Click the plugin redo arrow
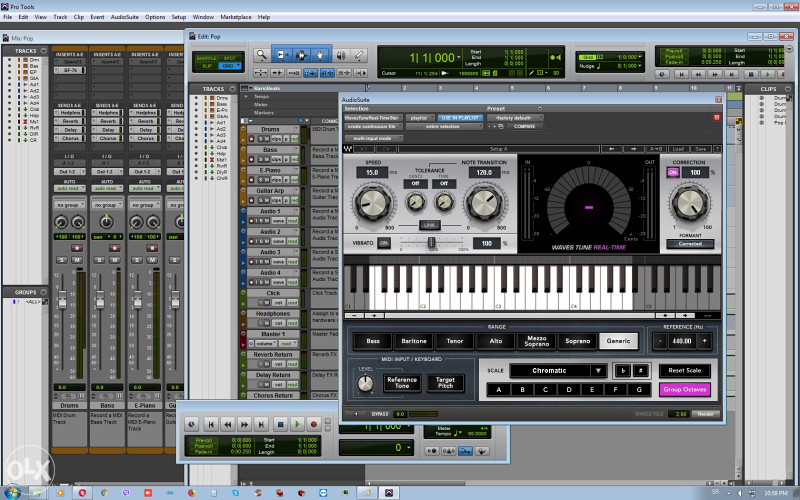This screenshot has height=500, width=800. [x=386, y=149]
